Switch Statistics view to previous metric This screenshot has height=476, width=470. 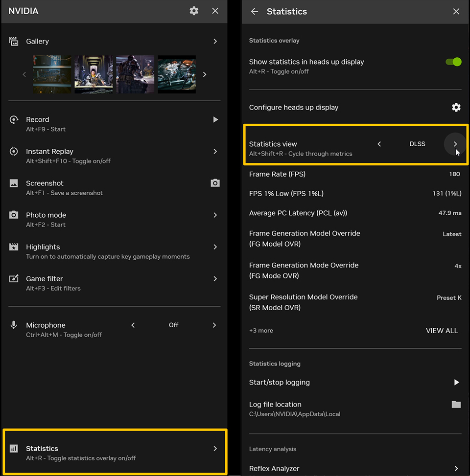tap(379, 144)
